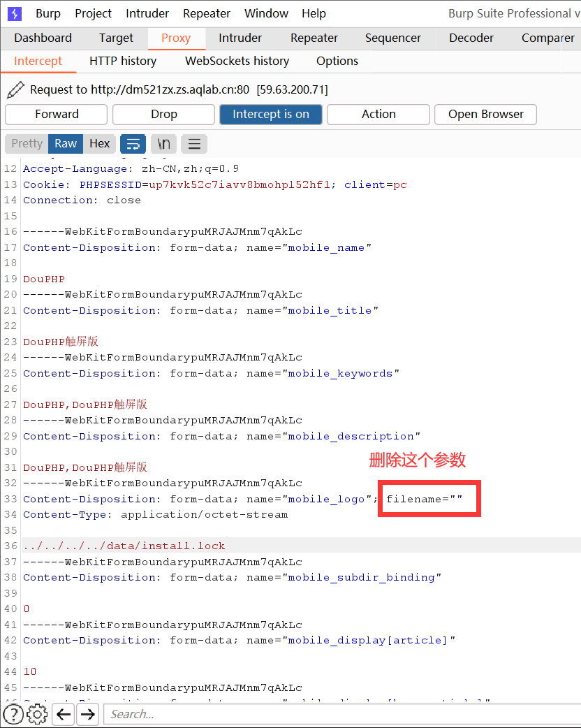581x728 pixels.
Task: Open the Project menu
Action: click(x=94, y=13)
